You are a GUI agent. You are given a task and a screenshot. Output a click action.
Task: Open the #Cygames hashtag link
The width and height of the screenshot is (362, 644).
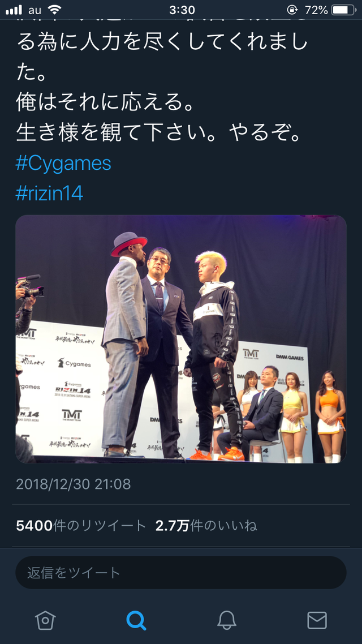pos(63,164)
